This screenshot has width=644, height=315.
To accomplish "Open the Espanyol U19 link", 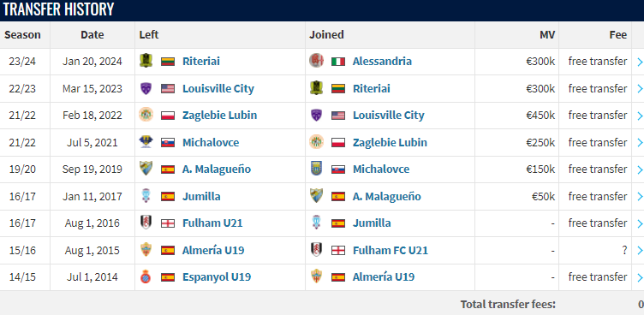I will click(x=217, y=277).
